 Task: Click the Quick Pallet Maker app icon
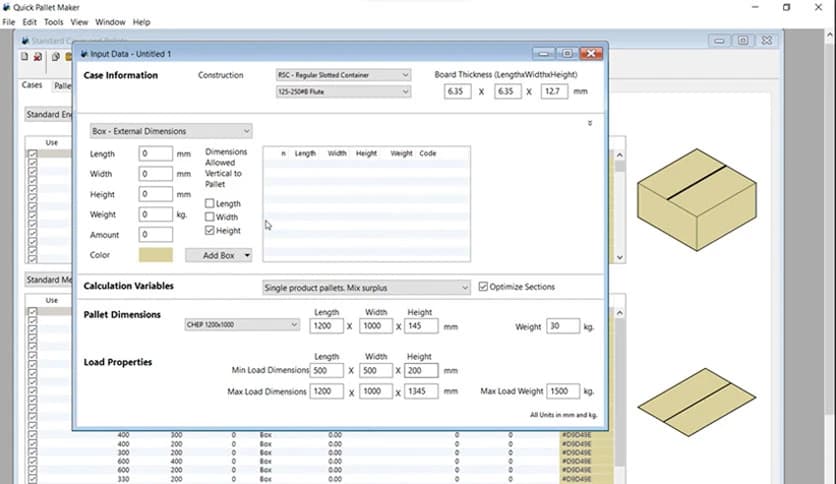click(x=8, y=7)
